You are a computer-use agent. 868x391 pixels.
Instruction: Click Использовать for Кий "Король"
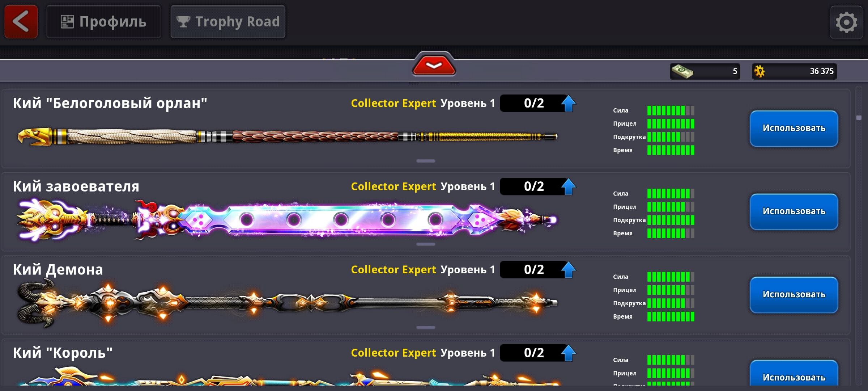click(x=794, y=375)
